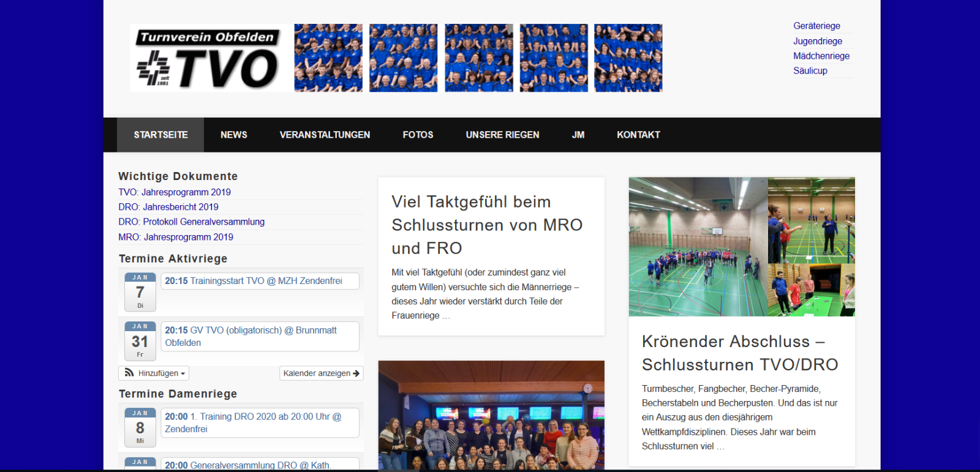Click the Kalender anzeigen button
This screenshot has width=980, height=472.
click(321, 373)
